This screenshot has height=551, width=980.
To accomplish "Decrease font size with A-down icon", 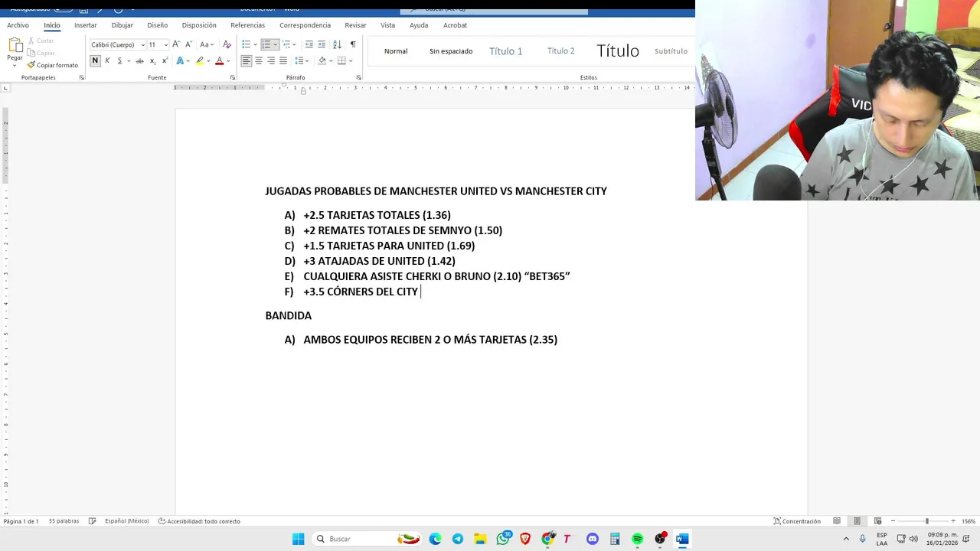I will pos(188,44).
